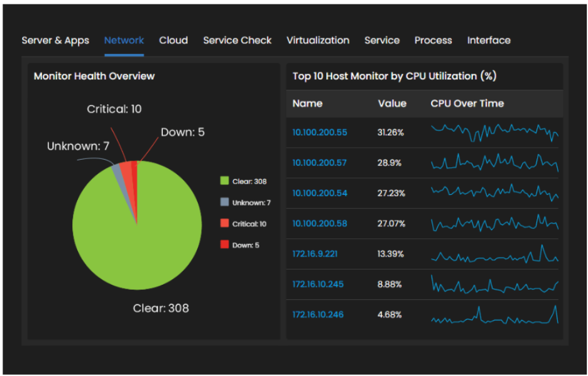Open the Process tab

click(433, 40)
